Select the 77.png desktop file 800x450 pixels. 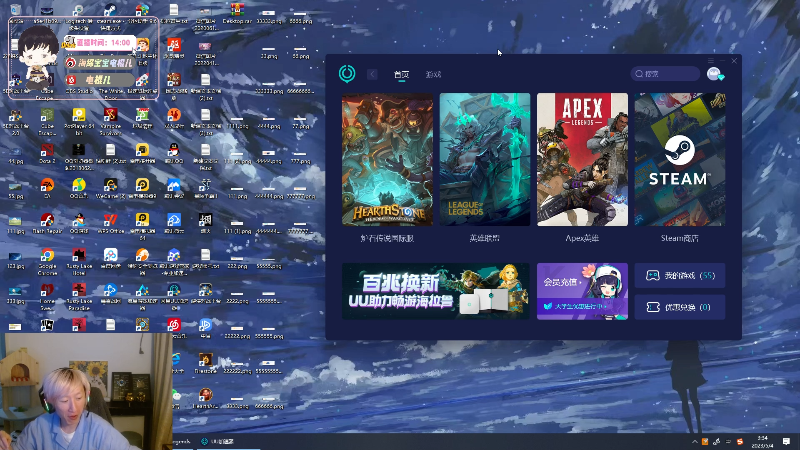point(300,122)
